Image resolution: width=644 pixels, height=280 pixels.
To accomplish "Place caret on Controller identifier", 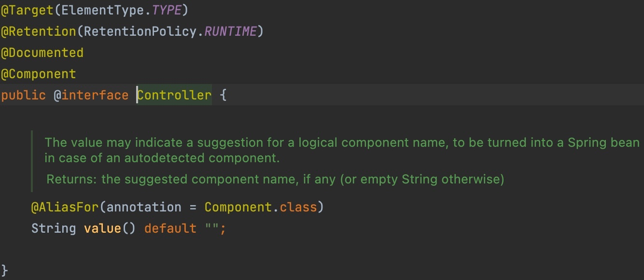I will click(x=174, y=95).
